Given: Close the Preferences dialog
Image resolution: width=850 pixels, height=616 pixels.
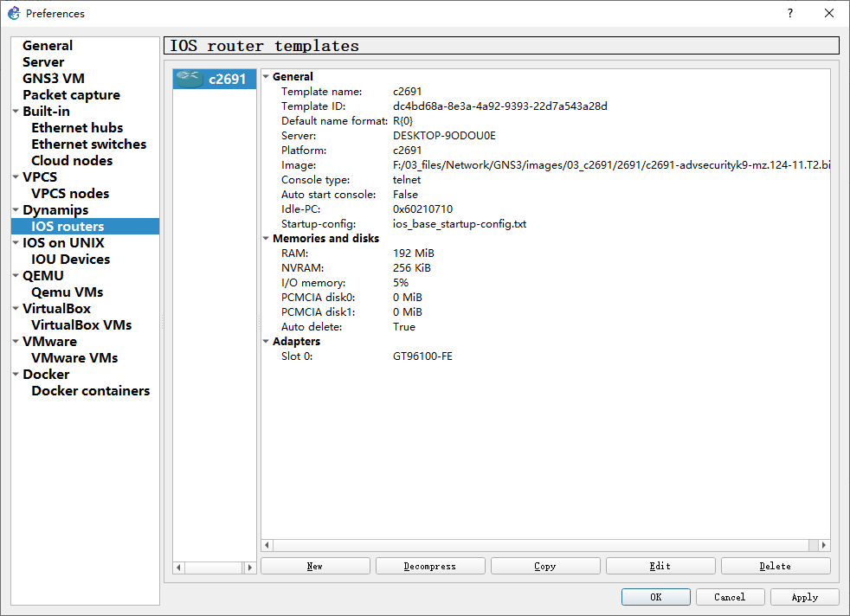Looking at the screenshot, I should tap(829, 13).
